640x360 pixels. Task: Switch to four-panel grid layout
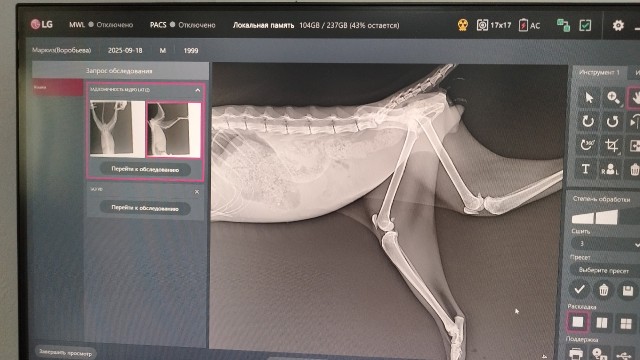coord(626,323)
